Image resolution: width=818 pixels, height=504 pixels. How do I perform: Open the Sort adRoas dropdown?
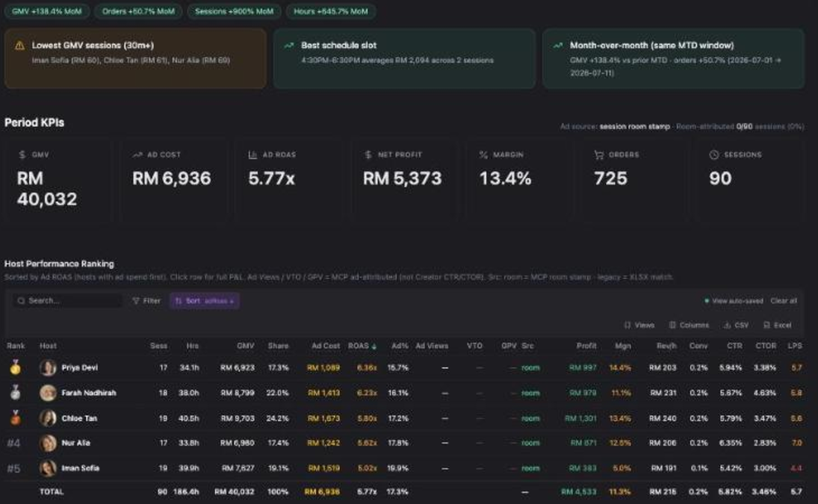(x=205, y=301)
